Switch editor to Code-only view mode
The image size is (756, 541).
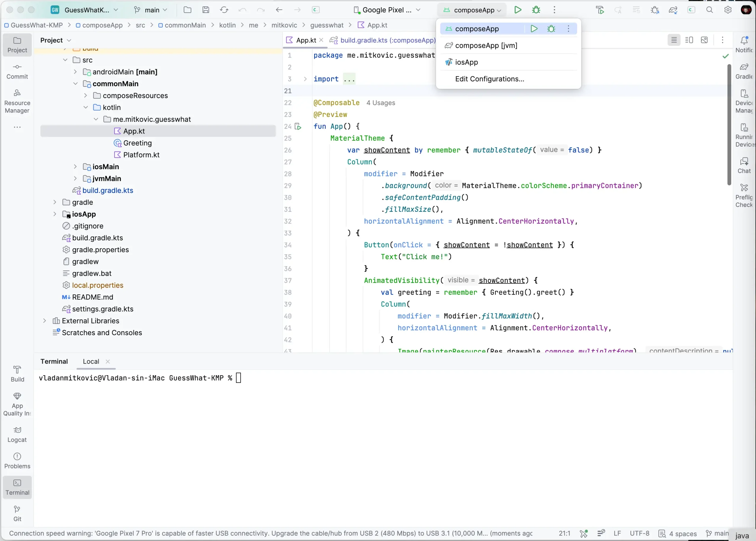coord(674,40)
